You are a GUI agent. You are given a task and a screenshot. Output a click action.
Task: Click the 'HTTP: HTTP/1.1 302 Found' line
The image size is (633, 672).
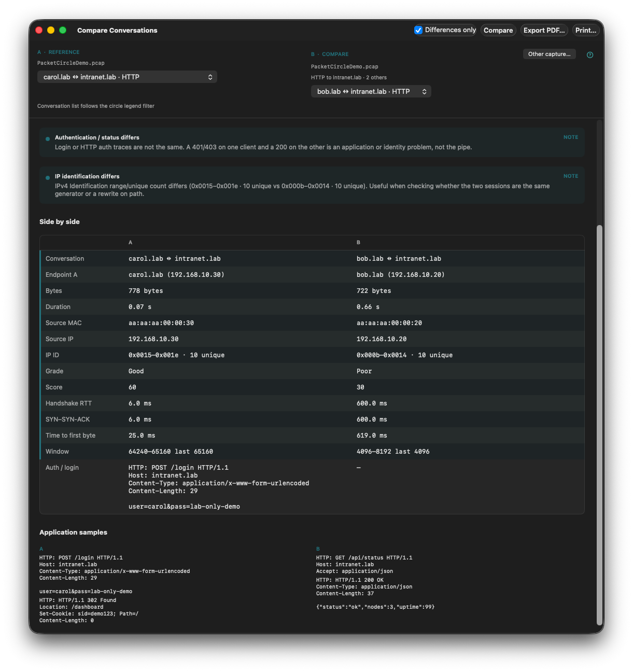(78, 600)
